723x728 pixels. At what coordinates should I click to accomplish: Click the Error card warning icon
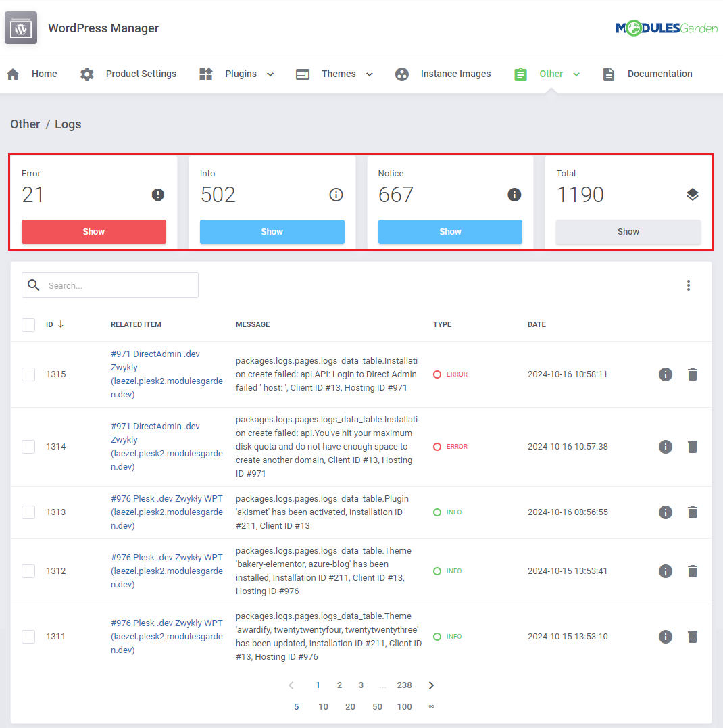158,195
